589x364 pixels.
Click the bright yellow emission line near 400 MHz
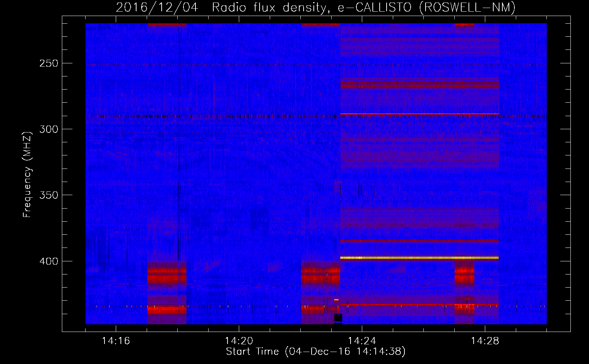419,258
